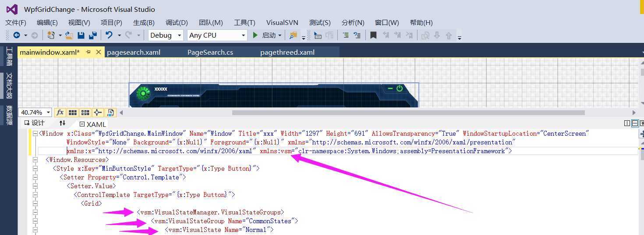Click the designer scrollbar right arrow
644x235 pixels.
click(x=633, y=112)
